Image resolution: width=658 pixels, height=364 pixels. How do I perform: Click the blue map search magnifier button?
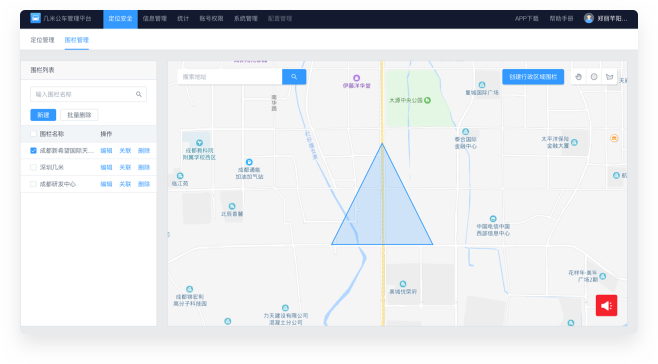(x=294, y=77)
